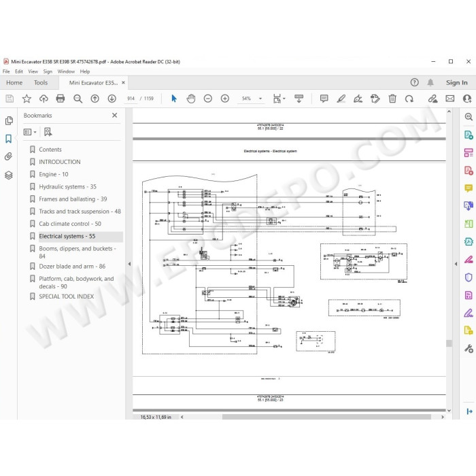Open fit page options tool

point(277,99)
